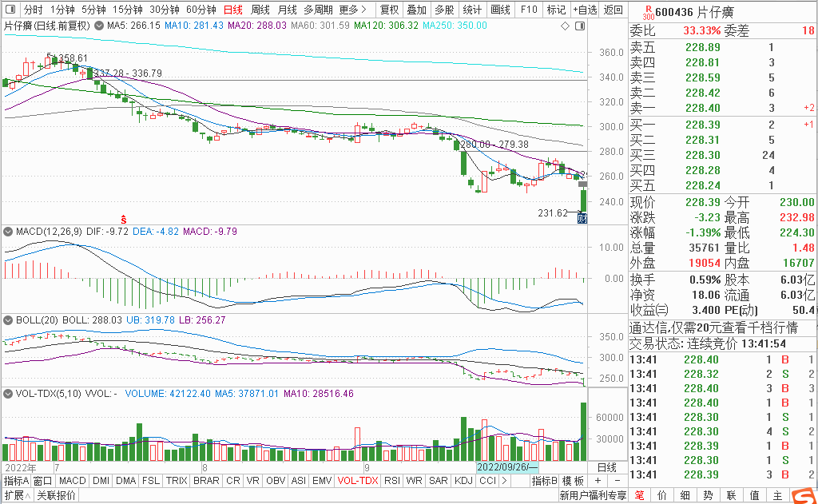Click the window-split icon beside the diamond
The image size is (818, 504).
pos(580,26)
